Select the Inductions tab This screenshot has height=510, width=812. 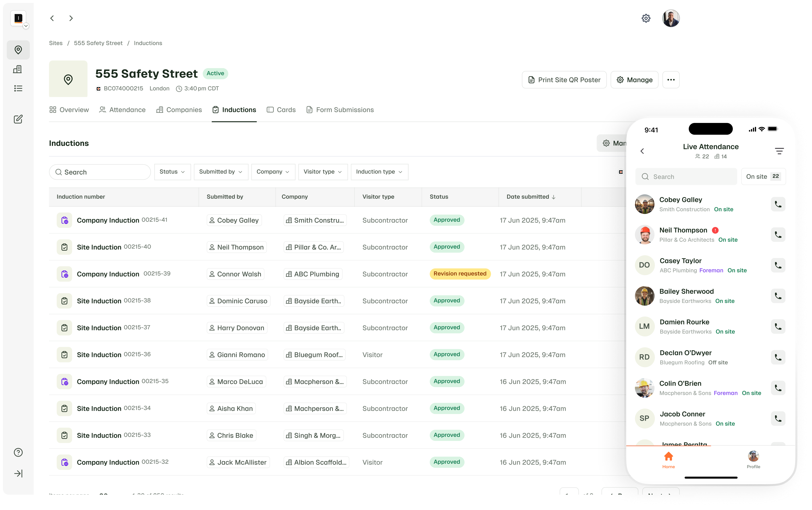click(x=234, y=110)
